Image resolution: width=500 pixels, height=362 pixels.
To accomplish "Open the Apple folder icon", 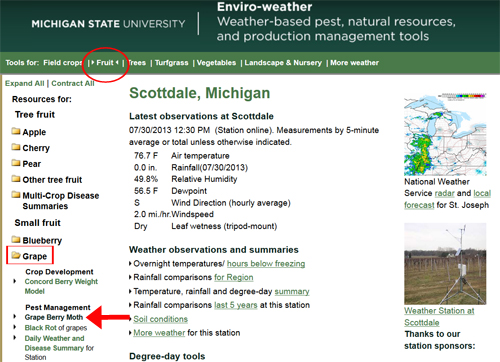I will click(16, 131).
